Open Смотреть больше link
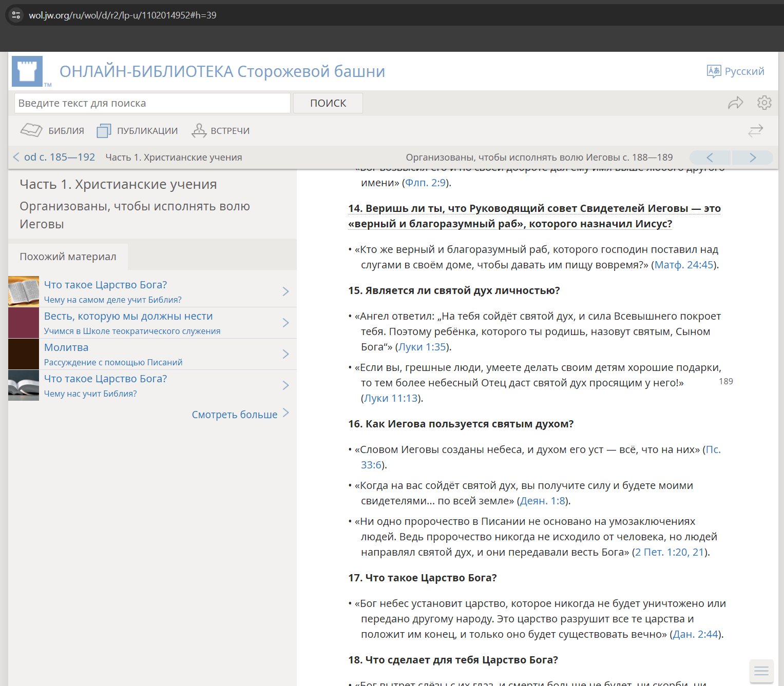Screen dimensions: 784x686 point(235,415)
